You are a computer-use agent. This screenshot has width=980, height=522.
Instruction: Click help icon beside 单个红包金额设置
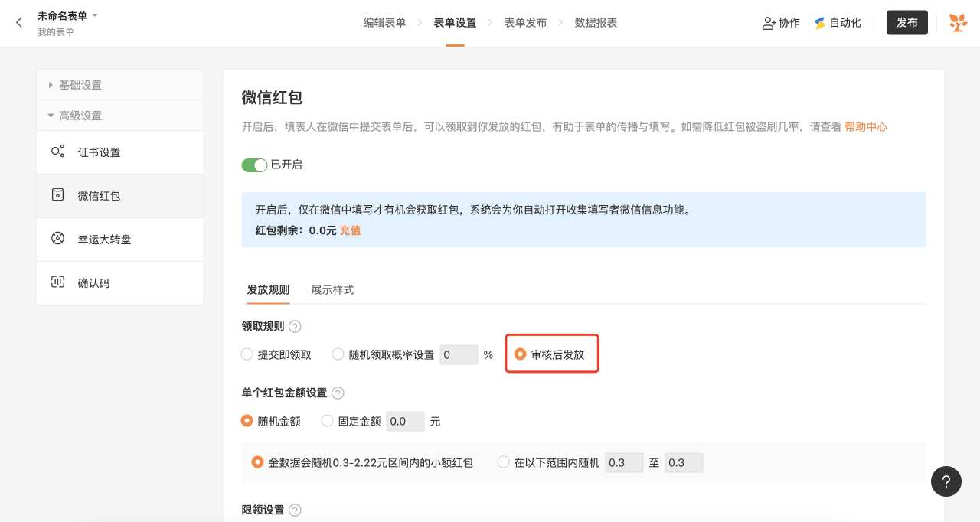tap(338, 393)
